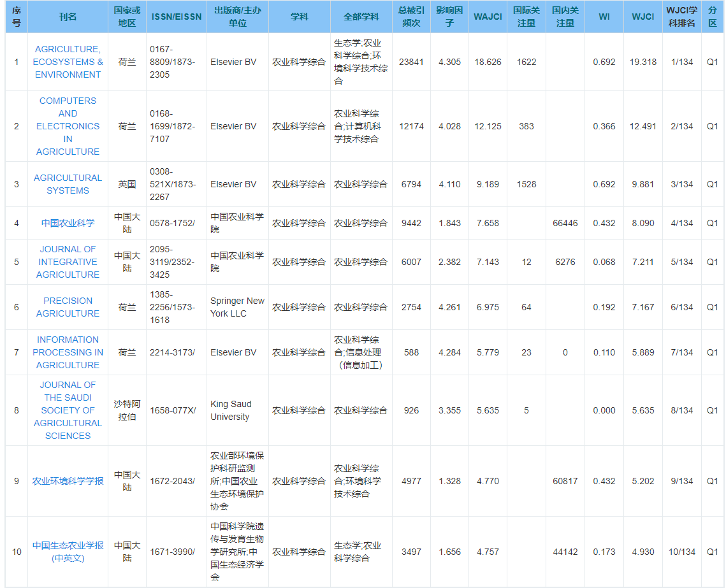The image size is (726, 588).
Task: Click the ranking cell 1/134
Action: point(682,62)
